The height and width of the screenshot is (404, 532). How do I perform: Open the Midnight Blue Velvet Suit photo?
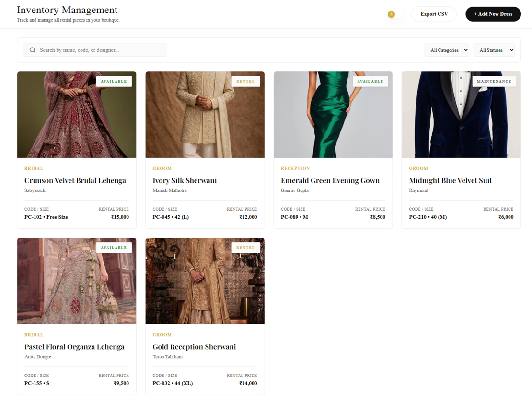click(x=461, y=115)
